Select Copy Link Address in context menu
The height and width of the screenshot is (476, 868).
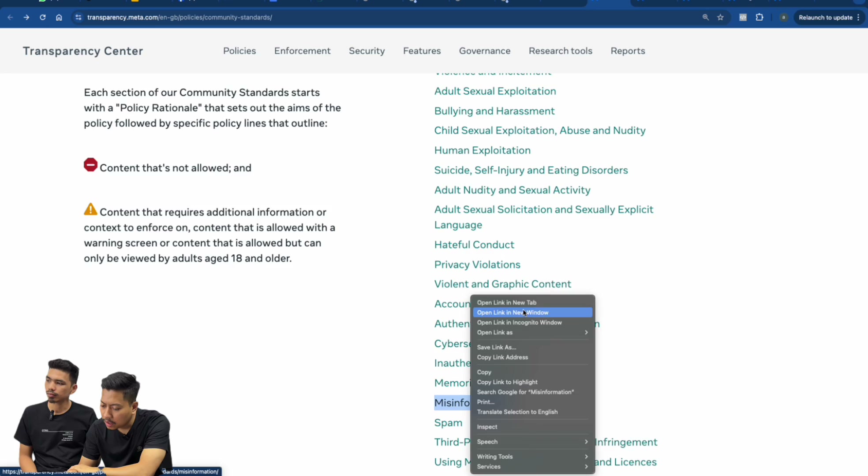tap(533, 357)
